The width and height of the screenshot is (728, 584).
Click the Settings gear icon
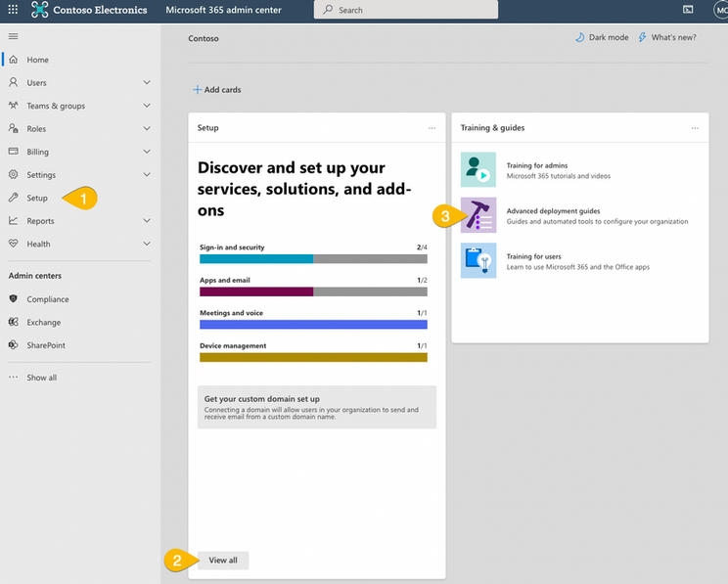pos(14,174)
